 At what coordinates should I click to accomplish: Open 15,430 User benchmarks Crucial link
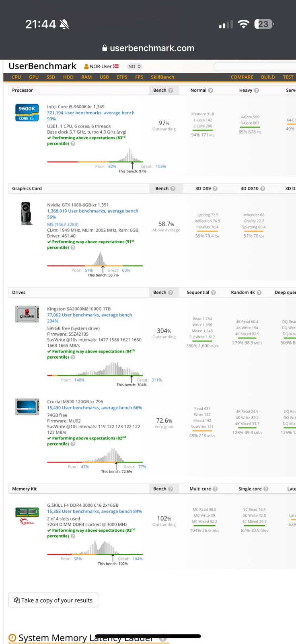point(95,408)
